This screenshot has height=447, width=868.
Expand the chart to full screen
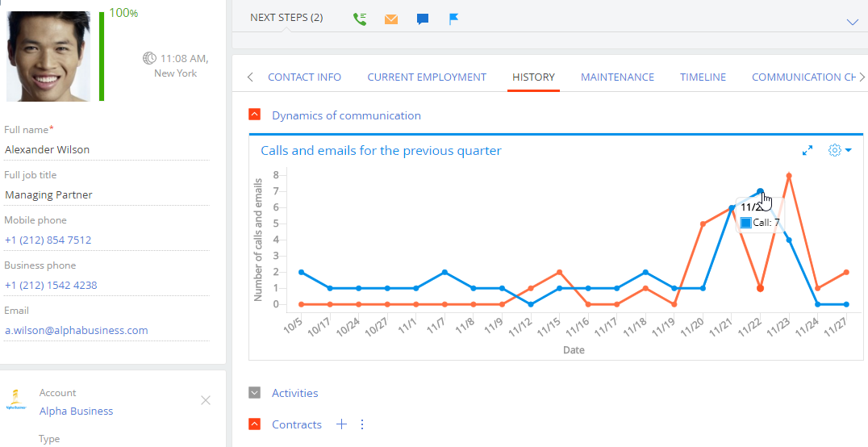807,151
